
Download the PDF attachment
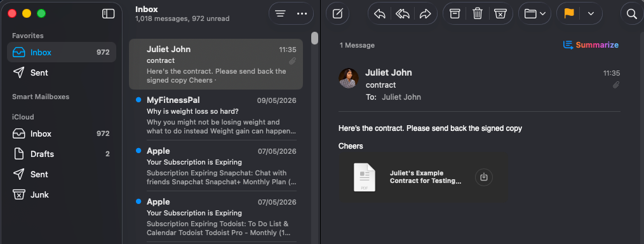(484, 177)
